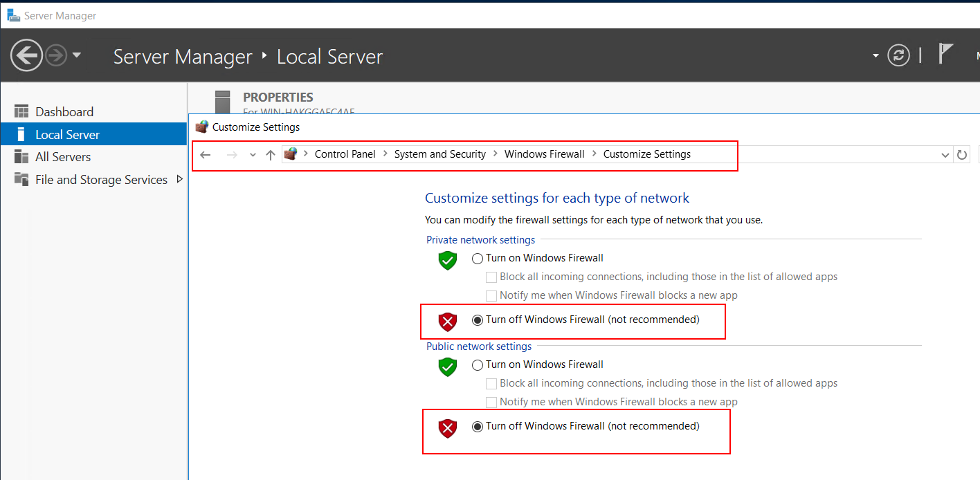The image size is (980, 480).
Task: Click the "Private network settings" group label
Action: click(x=481, y=240)
